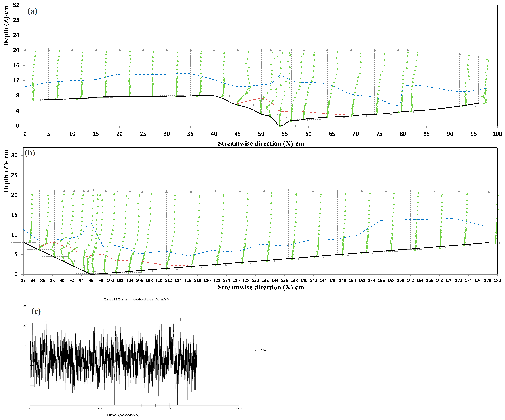Click x-axis tick label 180 in panel (b)
505x420 pixels.
click(x=497, y=280)
